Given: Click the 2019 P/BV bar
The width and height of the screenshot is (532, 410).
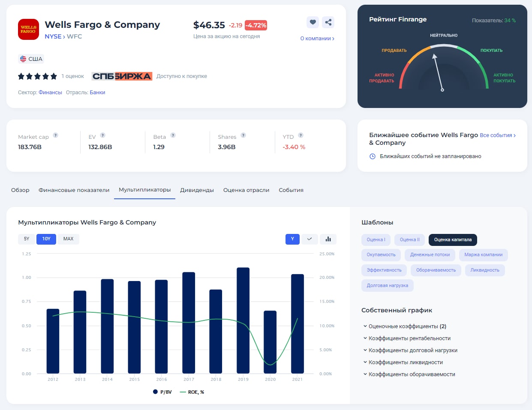Looking at the screenshot, I should tap(243, 320).
